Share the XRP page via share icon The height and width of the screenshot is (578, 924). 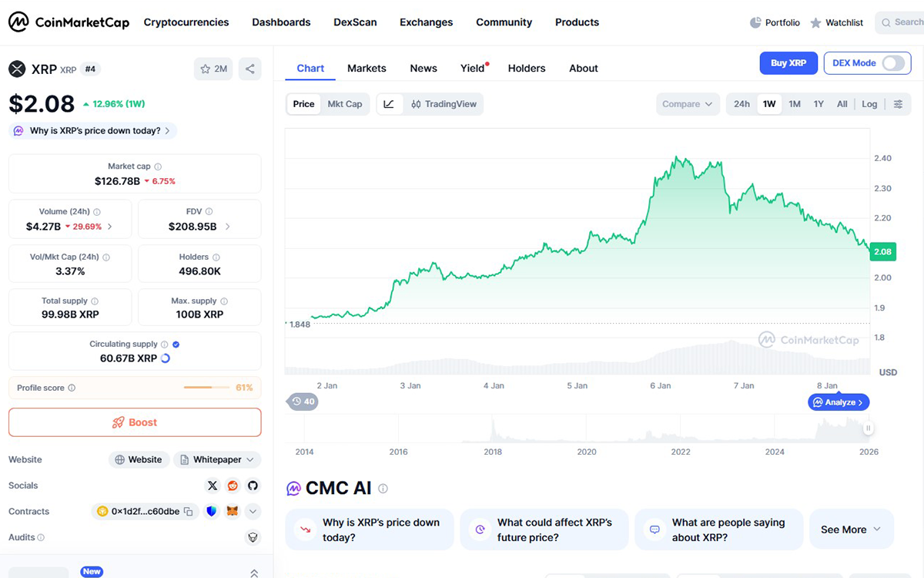pos(249,69)
